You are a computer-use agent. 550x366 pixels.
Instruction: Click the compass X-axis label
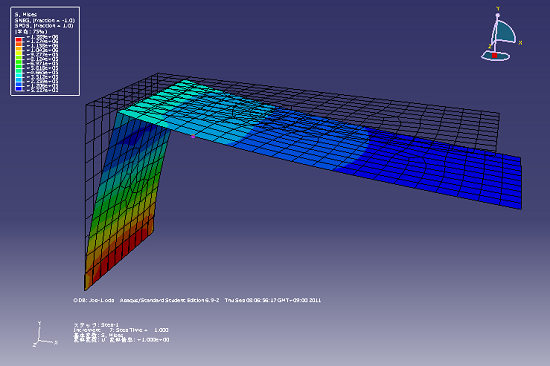pos(520,42)
